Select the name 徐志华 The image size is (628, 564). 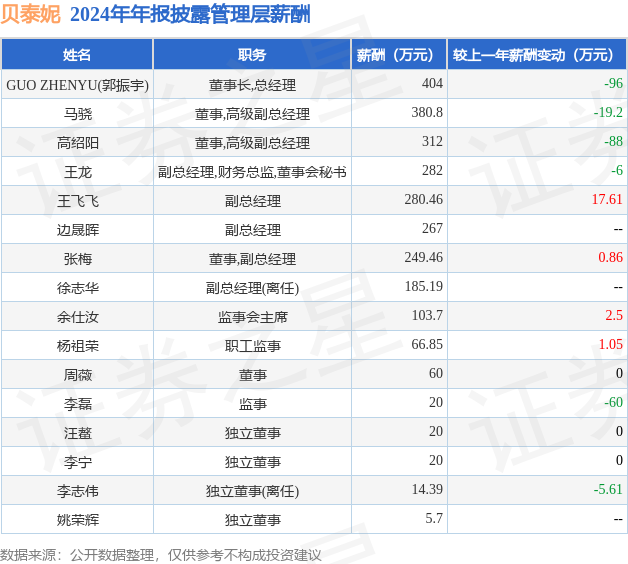pos(78,288)
